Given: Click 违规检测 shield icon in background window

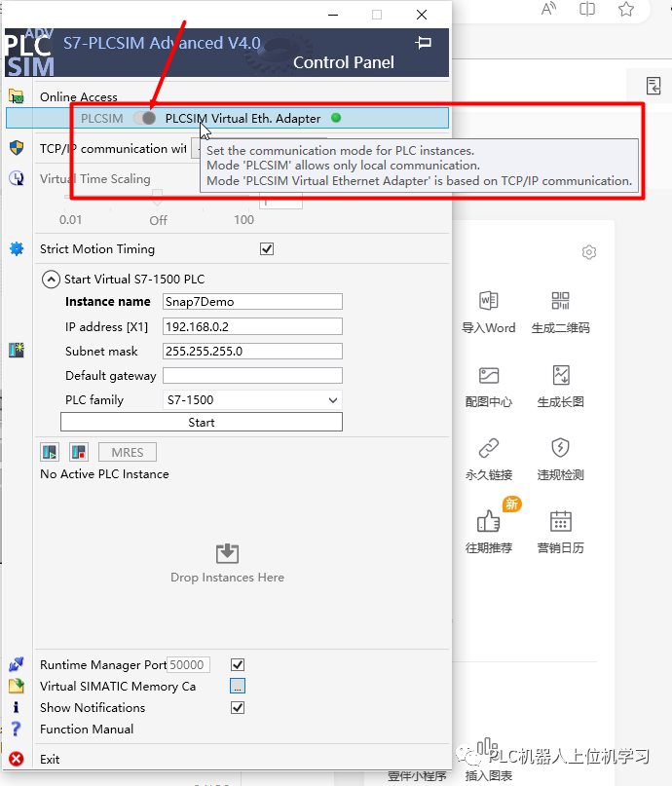Looking at the screenshot, I should (560, 448).
